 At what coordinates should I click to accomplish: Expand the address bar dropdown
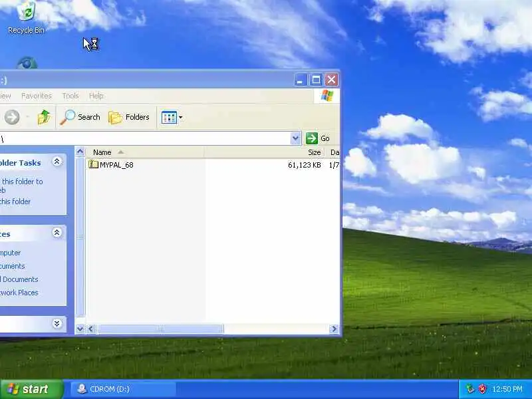[x=295, y=138]
